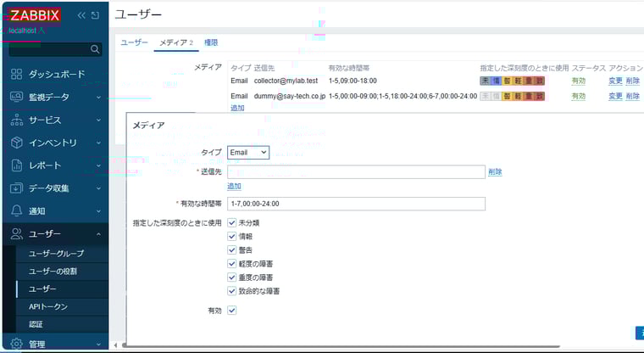Click 削除 link beside 送信先 field
Screen dimensions: 644x353
[495, 172]
